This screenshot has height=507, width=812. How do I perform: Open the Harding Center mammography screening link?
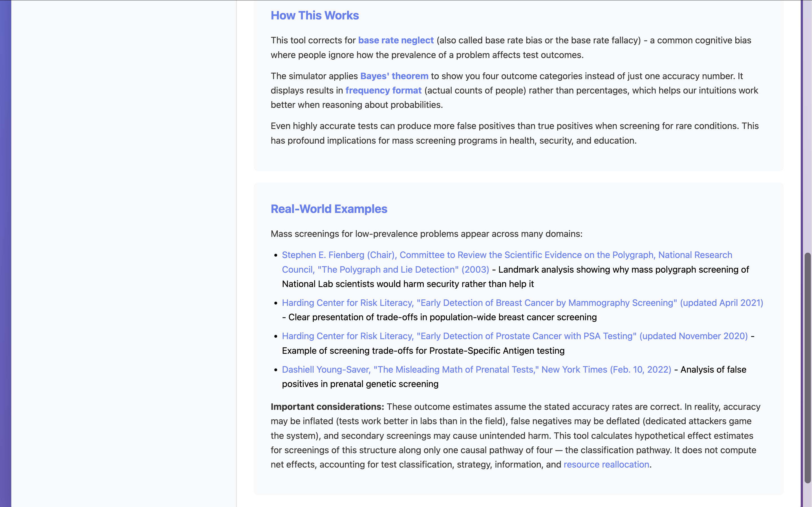point(522,303)
